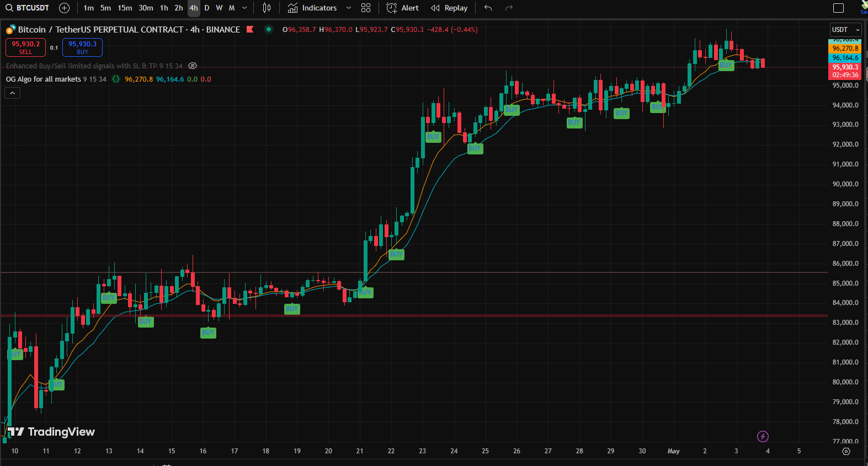Screen dimensions: 868x466
Task: Collapse the indicator legend
Action: click(12, 93)
